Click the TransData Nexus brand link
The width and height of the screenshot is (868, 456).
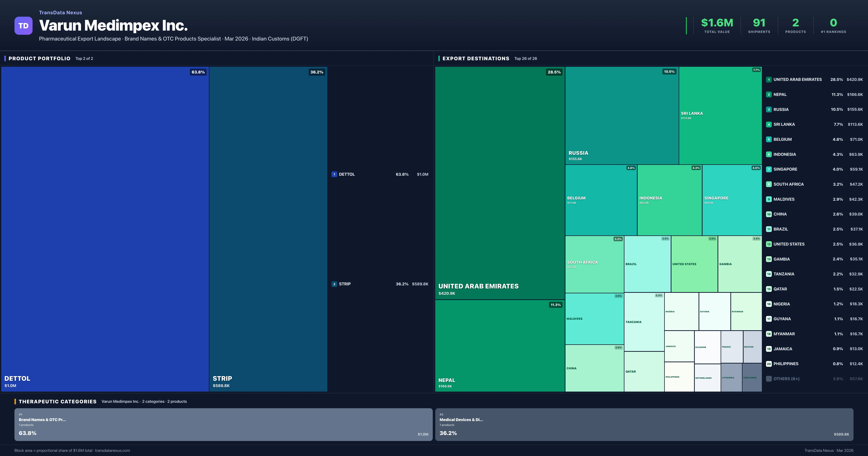coord(60,12)
